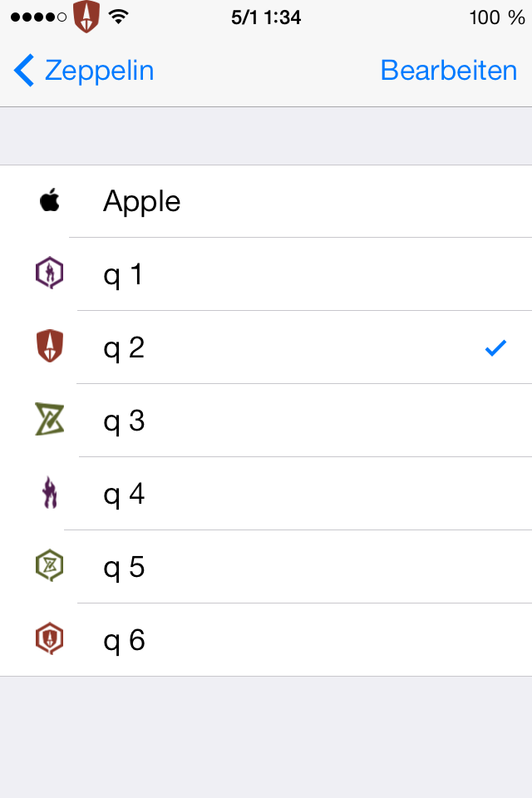This screenshot has width=532, height=798.
Task: Tap the green hourglass Z icon for q 3
Action: point(49,419)
